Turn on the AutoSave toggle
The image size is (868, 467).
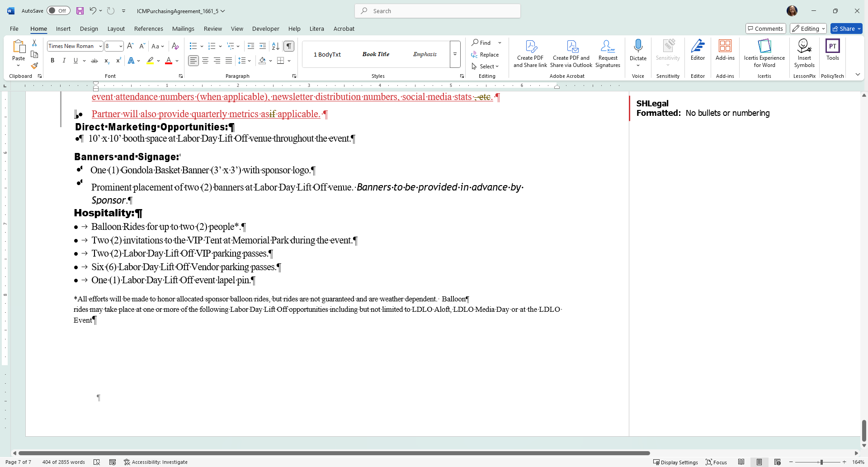coord(58,11)
